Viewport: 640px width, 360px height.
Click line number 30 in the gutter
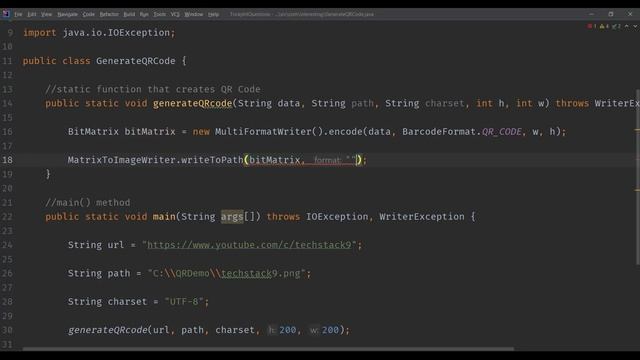pos(7,330)
